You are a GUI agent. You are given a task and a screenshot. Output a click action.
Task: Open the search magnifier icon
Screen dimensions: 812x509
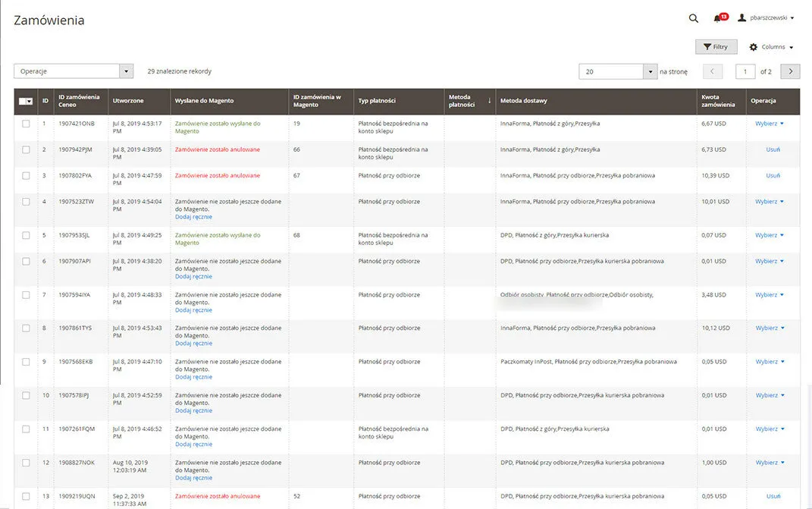694,18
